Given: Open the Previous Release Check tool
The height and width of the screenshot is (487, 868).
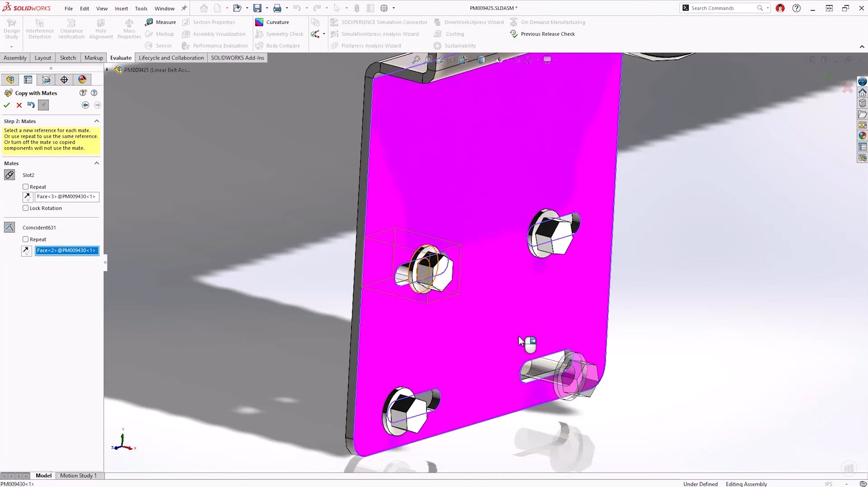Looking at the screenshot, I should (542, 34).
